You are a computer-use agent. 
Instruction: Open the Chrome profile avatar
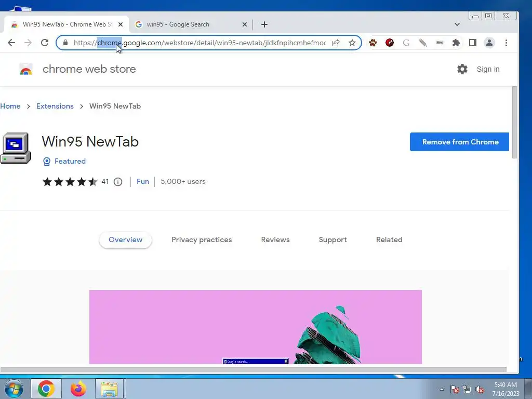pos(489,43)
